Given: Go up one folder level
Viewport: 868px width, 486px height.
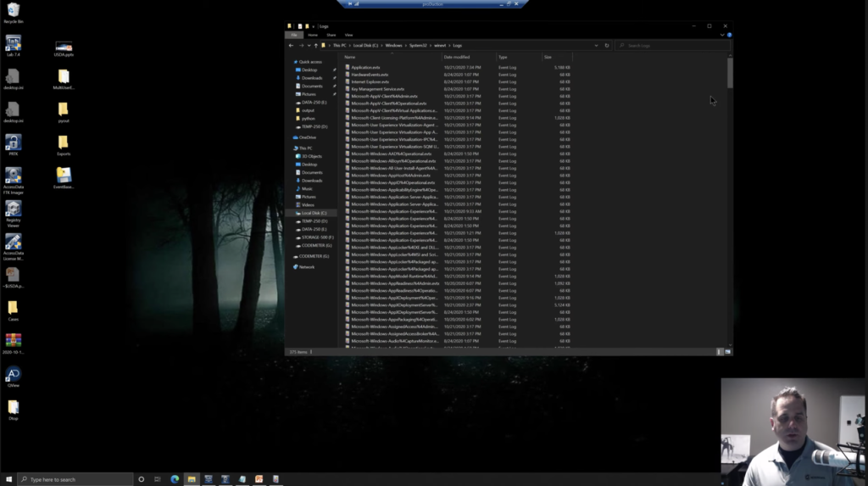Looking at the screenshot, I should pyautogui.click(x=316, y=46).
